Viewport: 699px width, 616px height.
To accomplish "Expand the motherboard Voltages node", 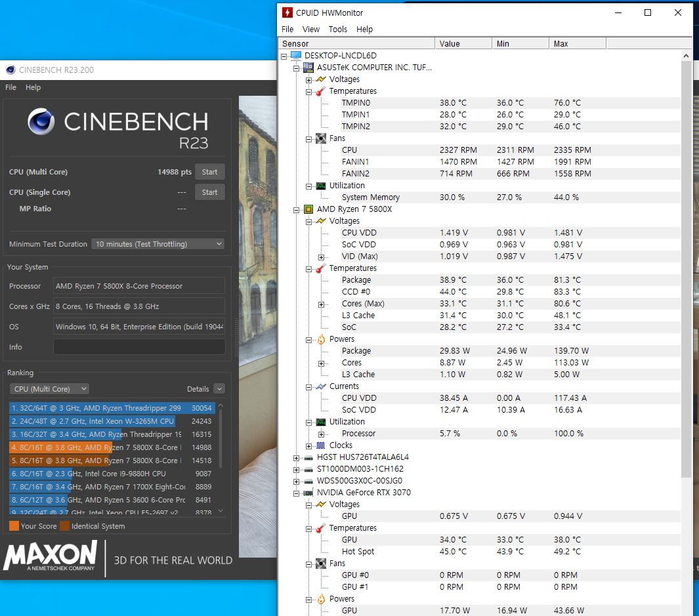I will pos(308,80).
